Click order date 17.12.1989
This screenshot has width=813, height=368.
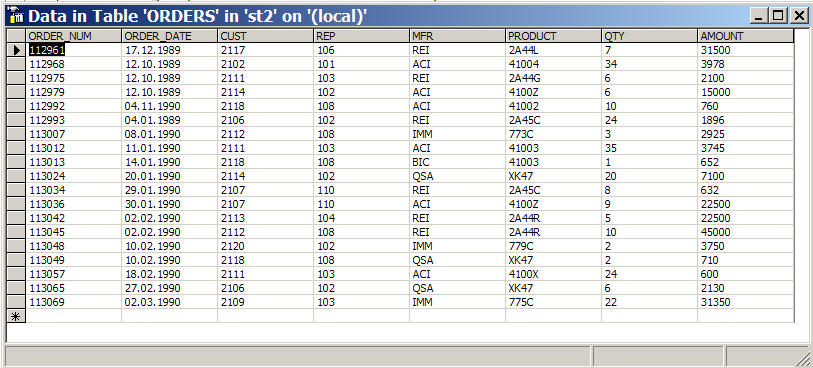pyautogui.click(x=170, y=50)
